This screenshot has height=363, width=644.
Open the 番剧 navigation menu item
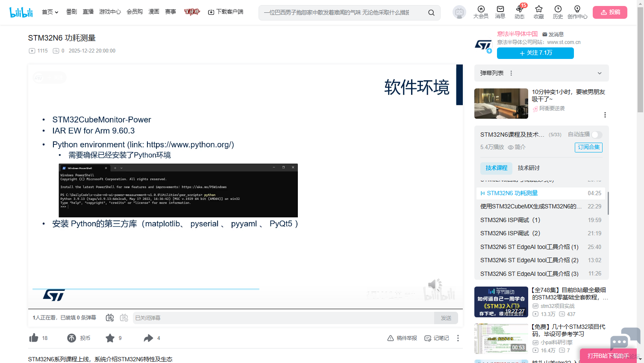(x=71, y=12)
